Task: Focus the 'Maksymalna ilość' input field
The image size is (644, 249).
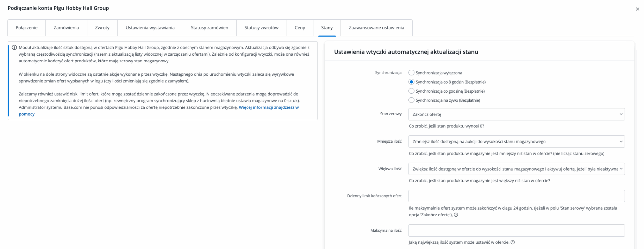Action: point(516,230)
